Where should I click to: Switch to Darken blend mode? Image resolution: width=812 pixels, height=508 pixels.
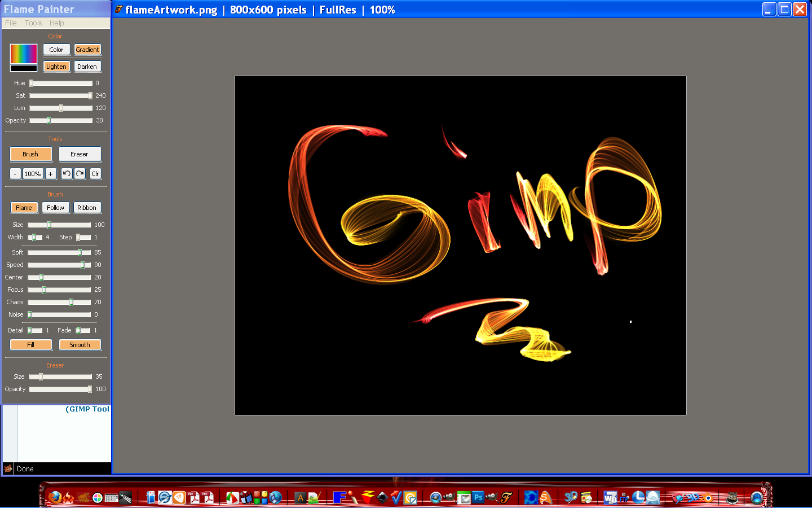87,67
